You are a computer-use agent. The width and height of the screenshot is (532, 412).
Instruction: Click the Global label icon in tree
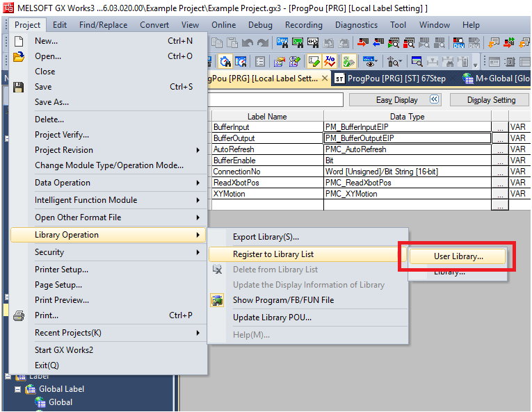click(x=41, y=402)
